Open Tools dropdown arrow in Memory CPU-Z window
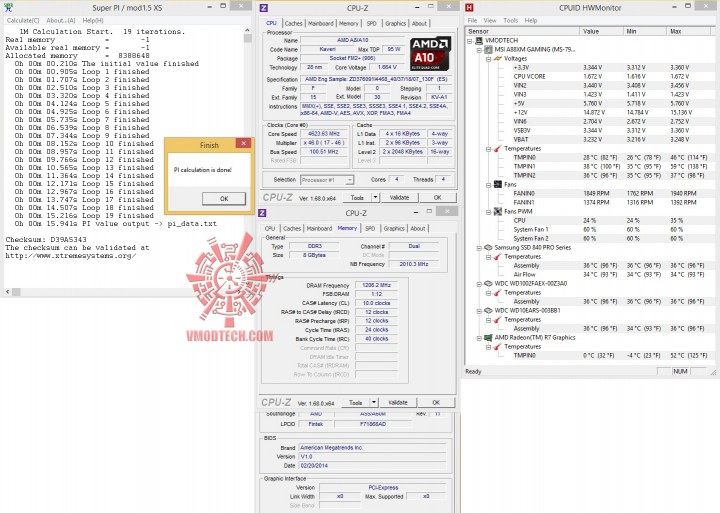Image resolution: width=720 pixels, height=513 pixels. 374,402
